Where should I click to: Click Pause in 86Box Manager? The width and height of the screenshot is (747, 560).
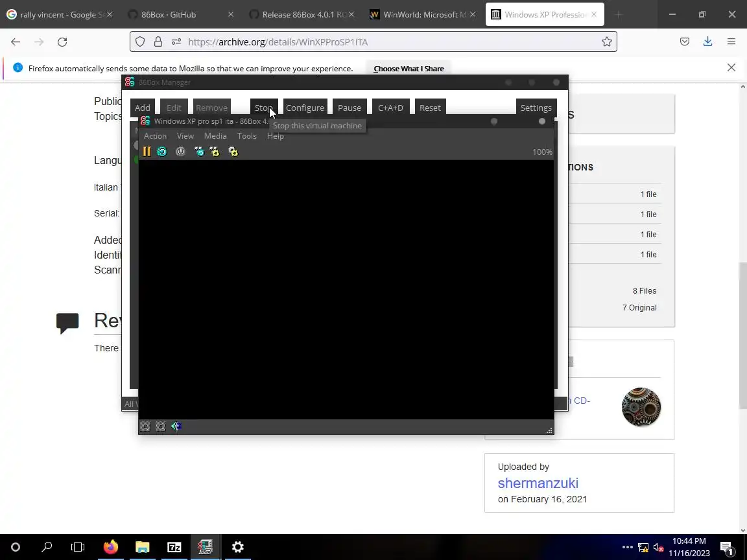point(350,108)
